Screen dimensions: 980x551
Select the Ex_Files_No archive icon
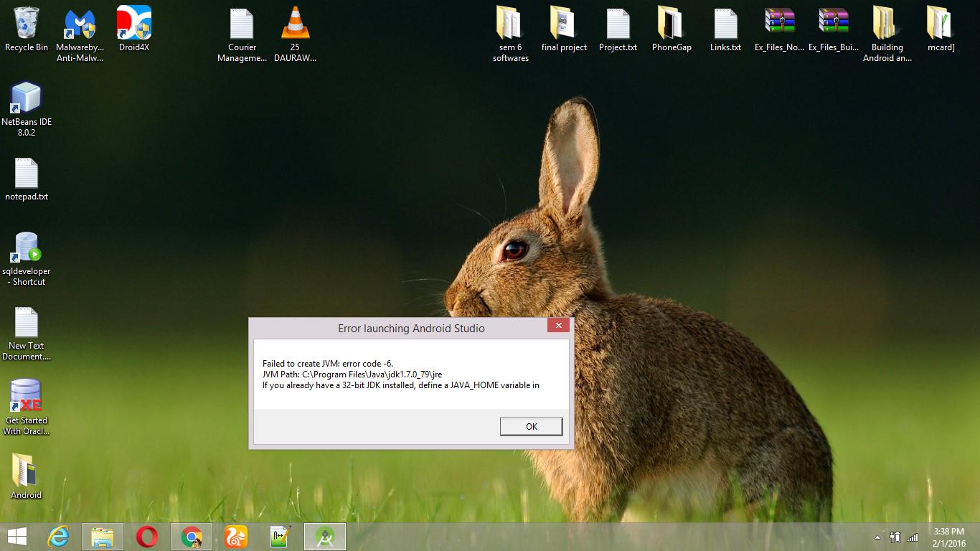779,29
